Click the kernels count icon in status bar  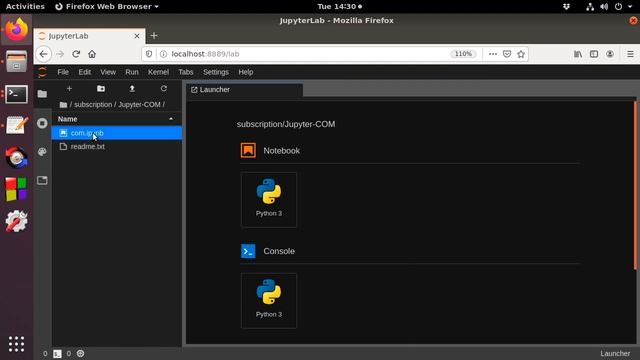pyautogui.click(x=80, y=353)
